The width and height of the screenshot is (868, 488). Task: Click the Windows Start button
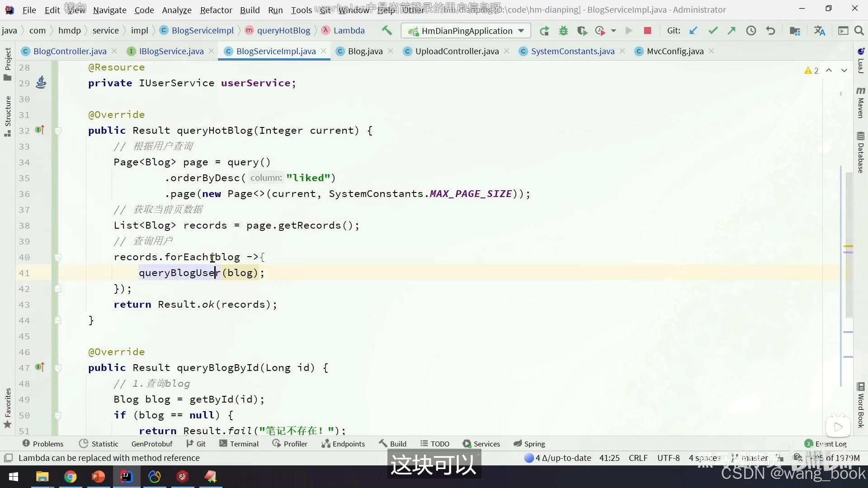(14, 477)
